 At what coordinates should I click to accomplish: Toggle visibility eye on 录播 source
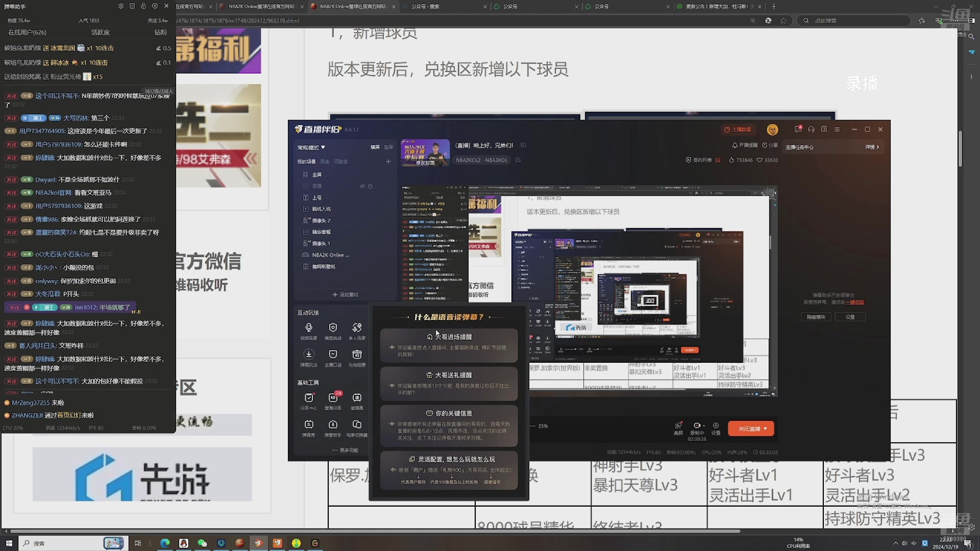[x=362, y=186]
